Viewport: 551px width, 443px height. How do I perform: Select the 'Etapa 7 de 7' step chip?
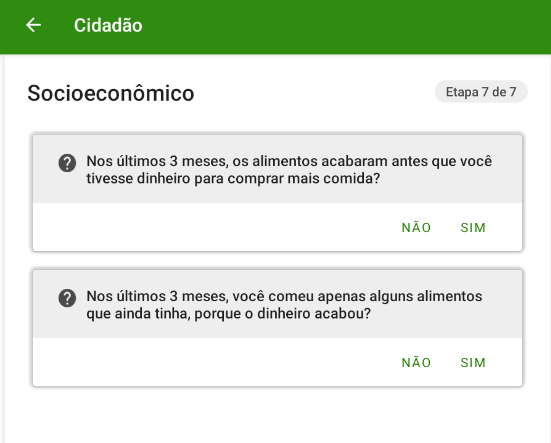(481, 92)
